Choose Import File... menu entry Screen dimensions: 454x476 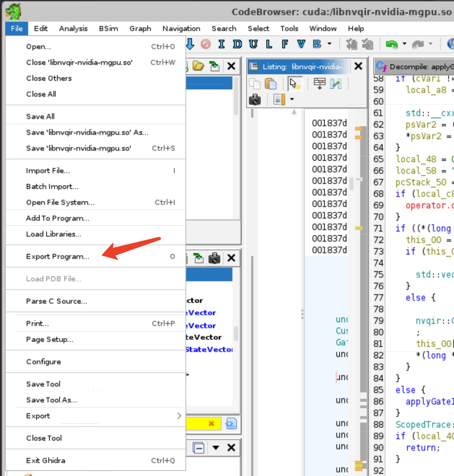coord(96,171)
